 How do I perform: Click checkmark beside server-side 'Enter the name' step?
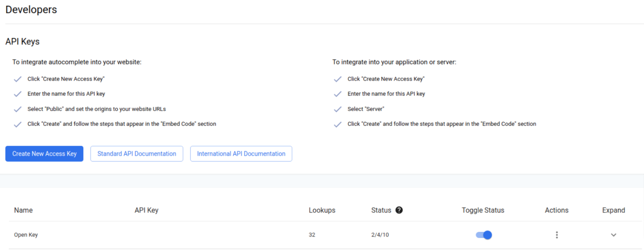click(338, 94)
